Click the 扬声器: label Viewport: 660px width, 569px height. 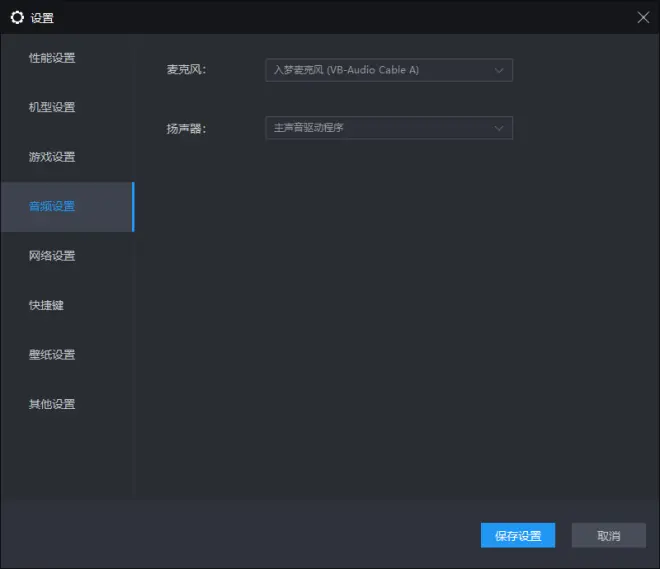point(186,128)
